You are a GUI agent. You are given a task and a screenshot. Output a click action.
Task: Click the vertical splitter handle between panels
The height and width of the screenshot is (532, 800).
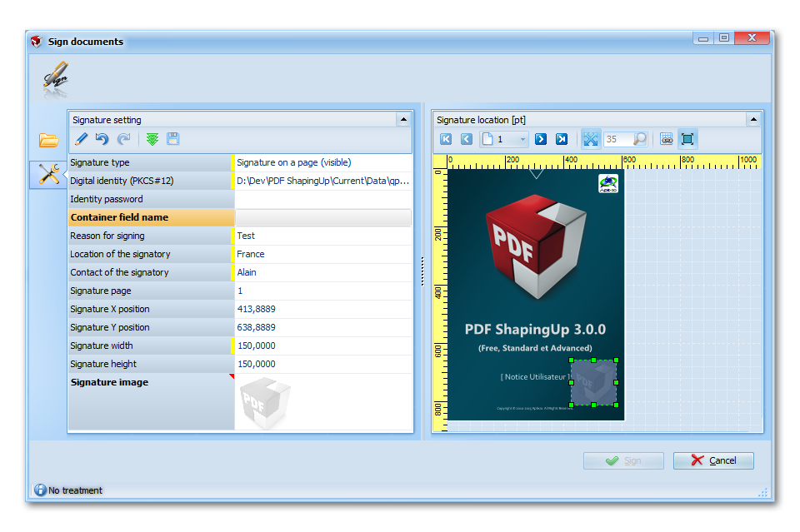pyautogui.click(x=422, y=271)
